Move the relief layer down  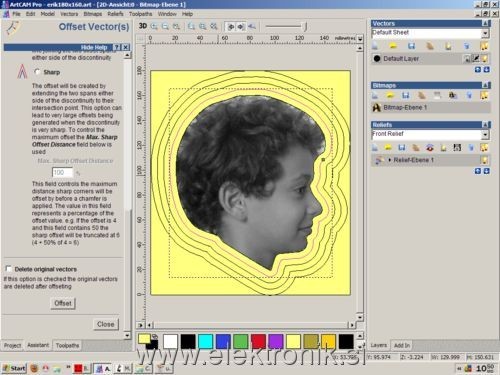(x=486, y=171)
